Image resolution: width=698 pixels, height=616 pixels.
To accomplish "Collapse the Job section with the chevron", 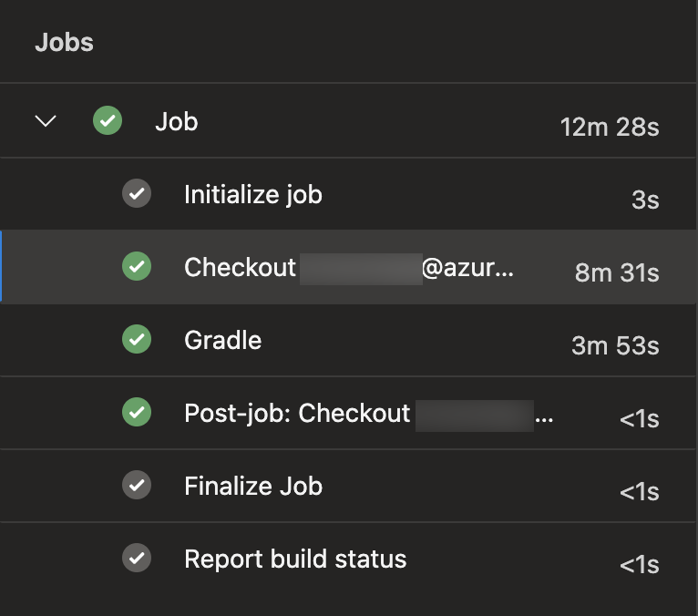I will 46,120.
